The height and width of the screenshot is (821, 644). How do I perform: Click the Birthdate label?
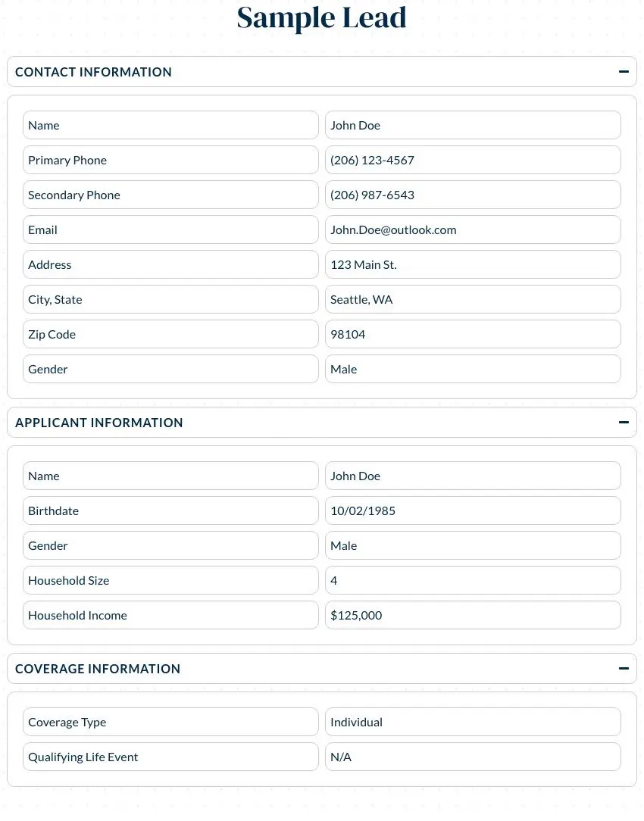[x=170, y=511]
